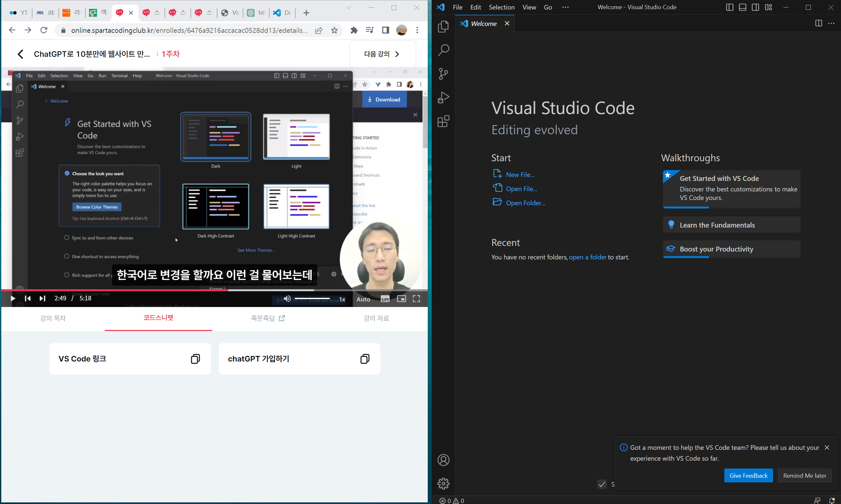841x504 pixels.
Task: Click errors and warnings status bar item
Action: tap(451, 500)
